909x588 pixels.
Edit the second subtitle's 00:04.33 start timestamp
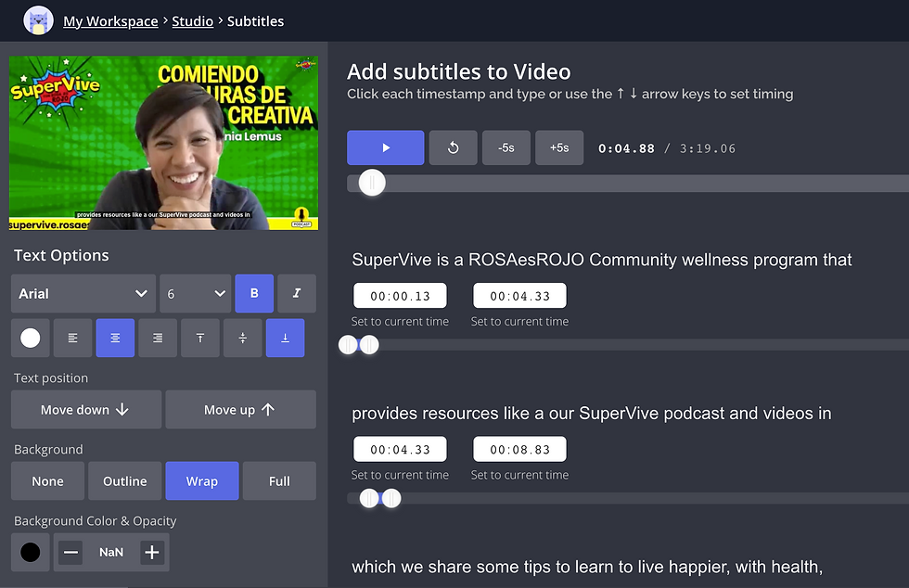(400, 450)
